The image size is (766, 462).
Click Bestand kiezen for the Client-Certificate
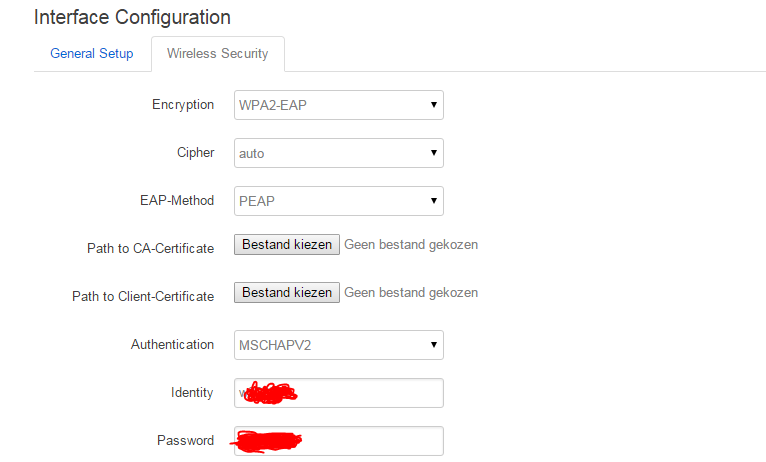286,293
